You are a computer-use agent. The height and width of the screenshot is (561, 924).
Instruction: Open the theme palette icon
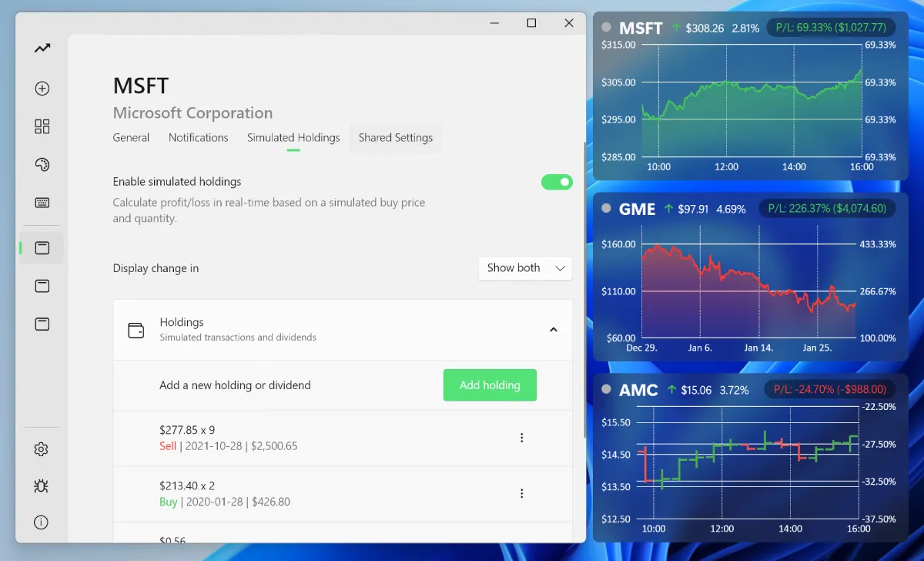click(x=41, y=164)
